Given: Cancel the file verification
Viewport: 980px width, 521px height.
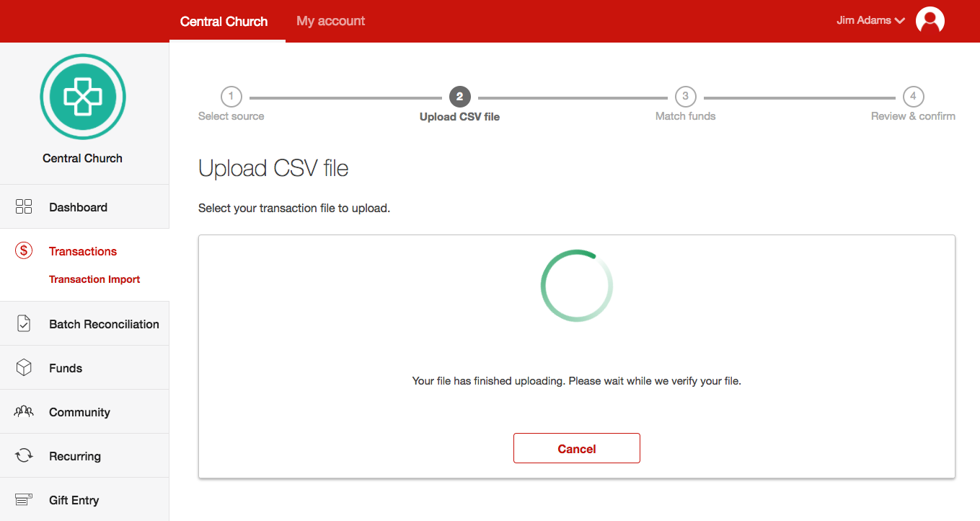Looking at the screenshot, I should (576, 448).
